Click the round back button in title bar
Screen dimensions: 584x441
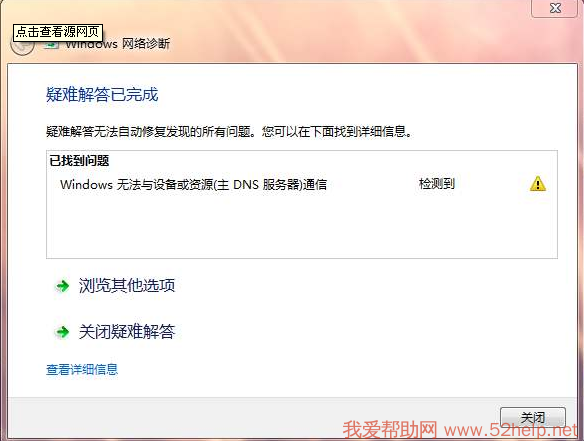(x=22, y=45)
